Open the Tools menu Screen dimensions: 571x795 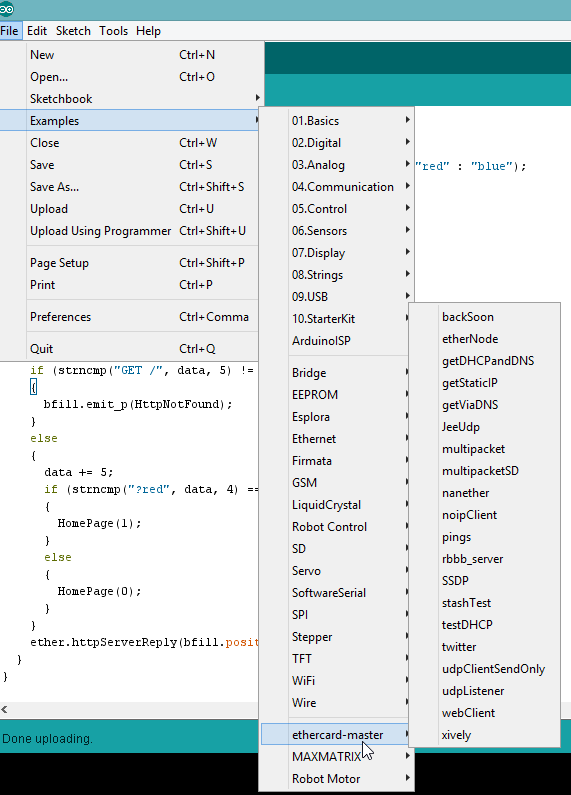click(x=113, y=31)
